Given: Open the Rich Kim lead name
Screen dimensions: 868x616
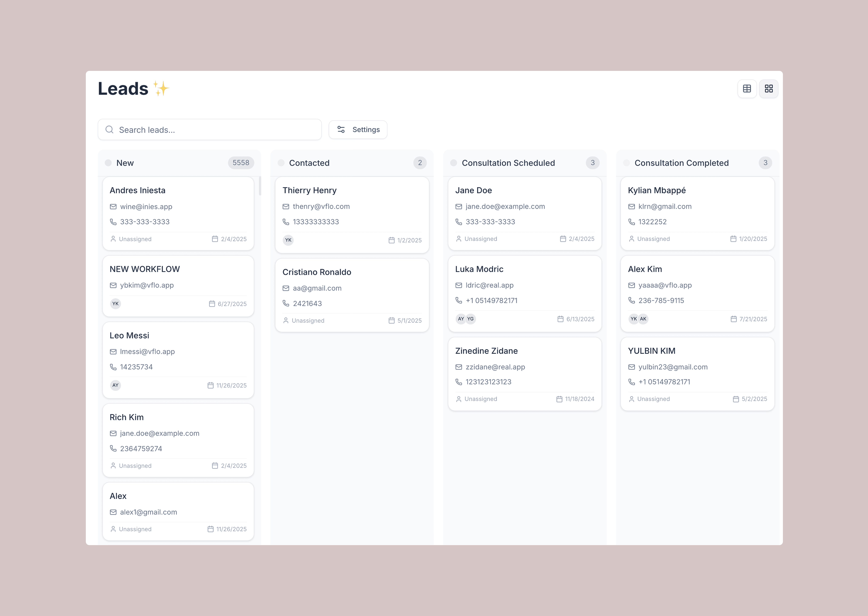Looking at the screenshot, I should pos(127,417).
